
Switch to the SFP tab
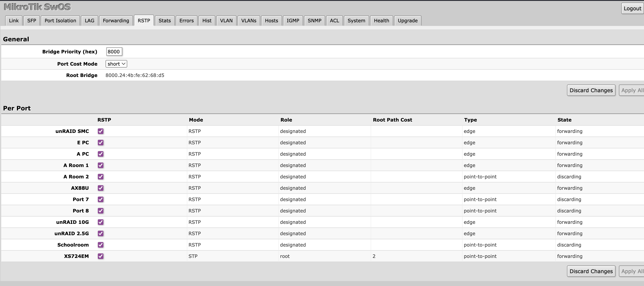32,21
